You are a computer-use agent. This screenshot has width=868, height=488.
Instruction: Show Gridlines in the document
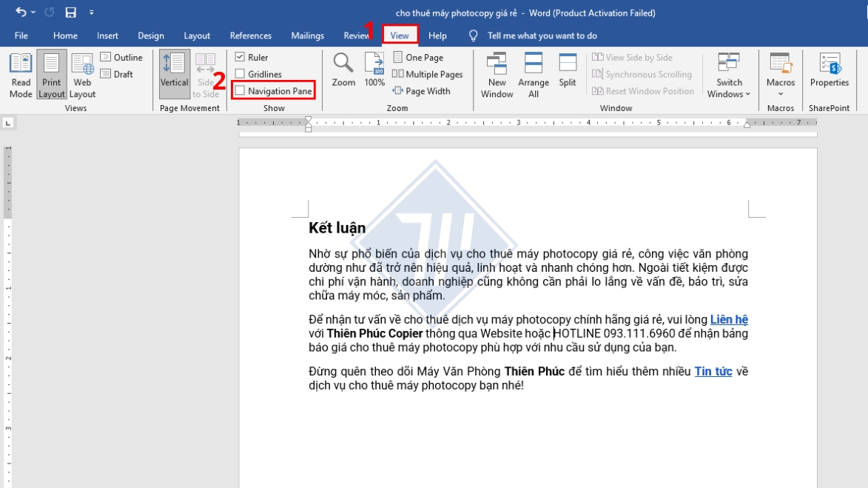pyautogui.click(x=241, y=74)
